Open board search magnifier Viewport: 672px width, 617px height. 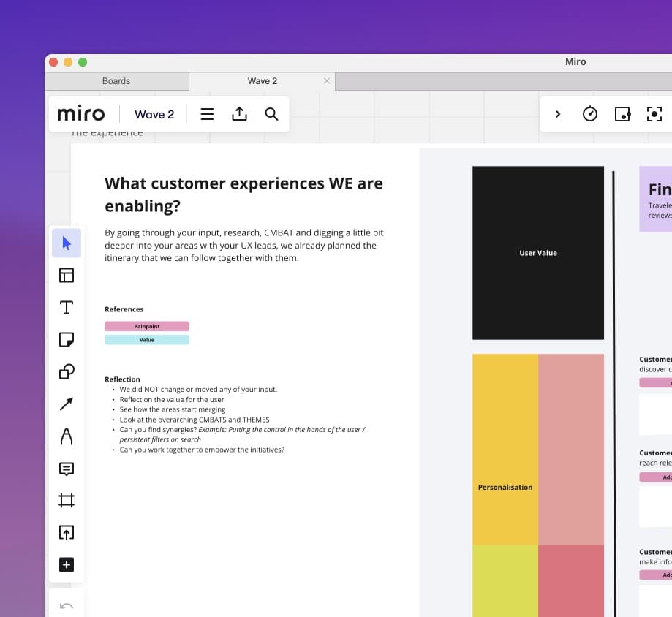(x=271, y=114)
